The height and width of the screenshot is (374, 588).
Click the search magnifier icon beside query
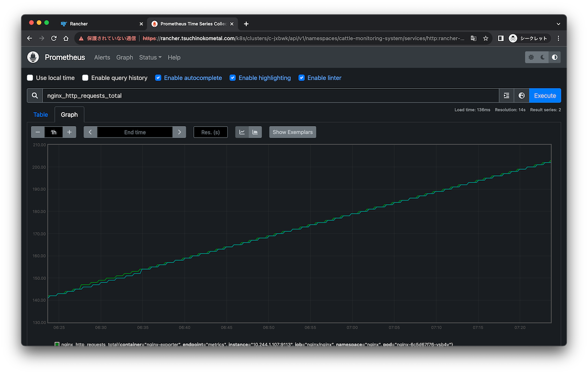[x=35, y=96]
